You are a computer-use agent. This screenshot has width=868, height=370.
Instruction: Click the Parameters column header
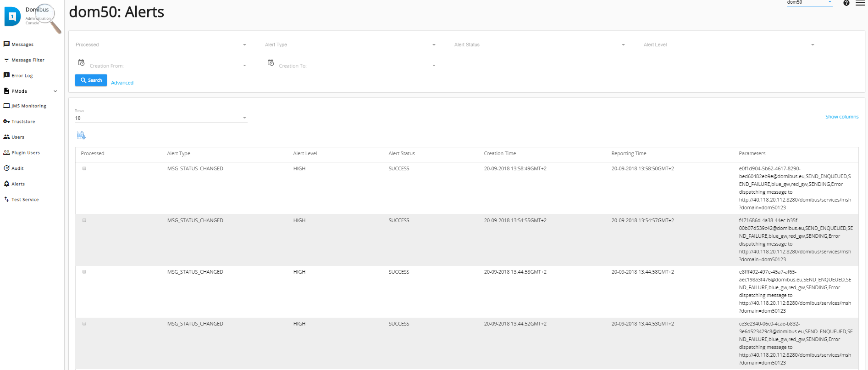pos(752,153)
